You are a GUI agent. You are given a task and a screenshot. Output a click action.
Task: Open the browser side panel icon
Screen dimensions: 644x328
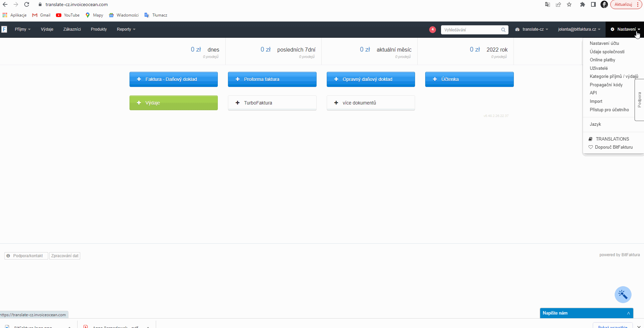(x=593, y=4)
